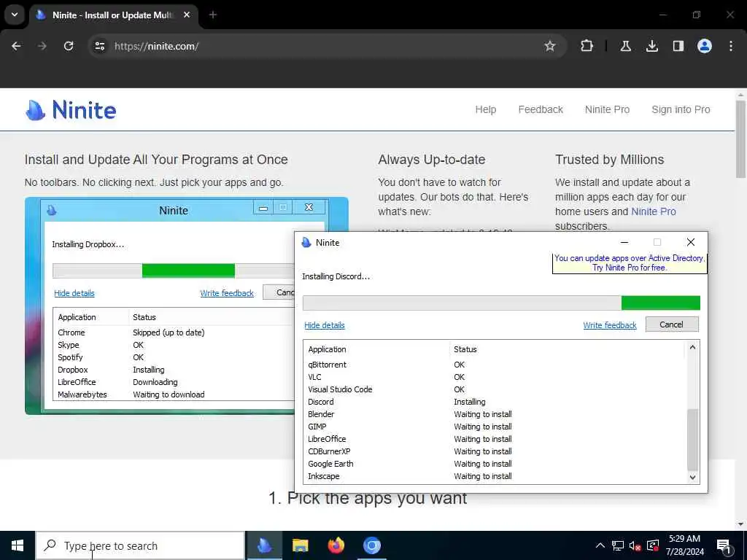Select the Google Earth row
Screen dimensions: 747x560
[x=495, y=464]
